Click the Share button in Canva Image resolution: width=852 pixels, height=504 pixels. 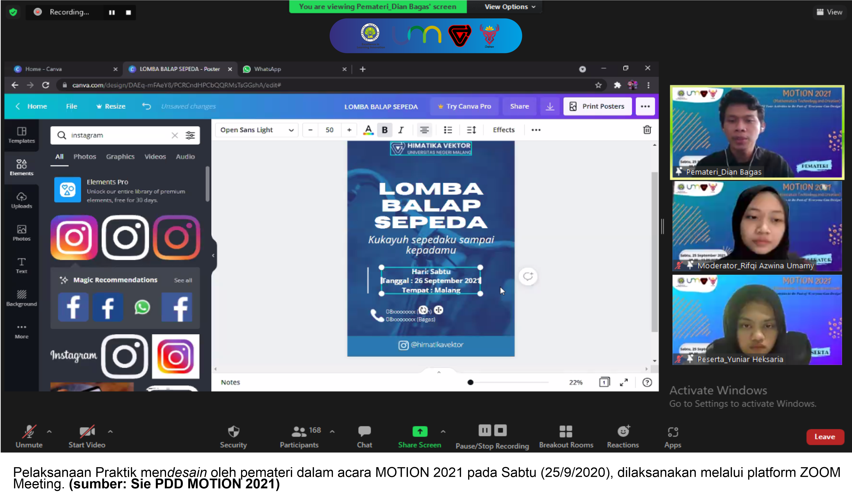coord(519,106)
